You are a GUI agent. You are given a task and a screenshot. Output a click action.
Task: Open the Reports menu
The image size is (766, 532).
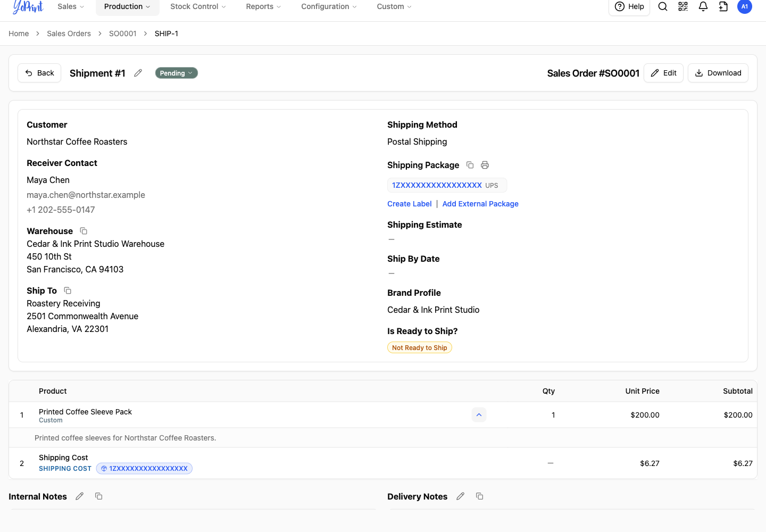click(x=263, y=6)
